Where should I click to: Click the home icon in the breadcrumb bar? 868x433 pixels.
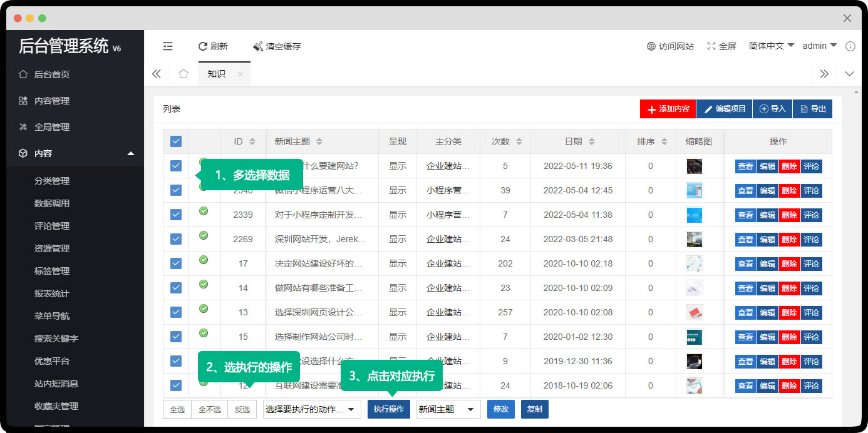(x=183, y=73)
